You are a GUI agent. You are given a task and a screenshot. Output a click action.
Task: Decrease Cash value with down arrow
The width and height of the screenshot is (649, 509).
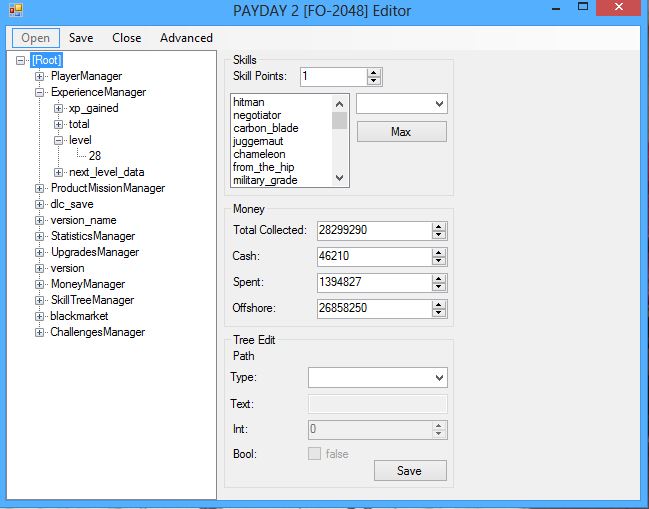tap(439, 261)
